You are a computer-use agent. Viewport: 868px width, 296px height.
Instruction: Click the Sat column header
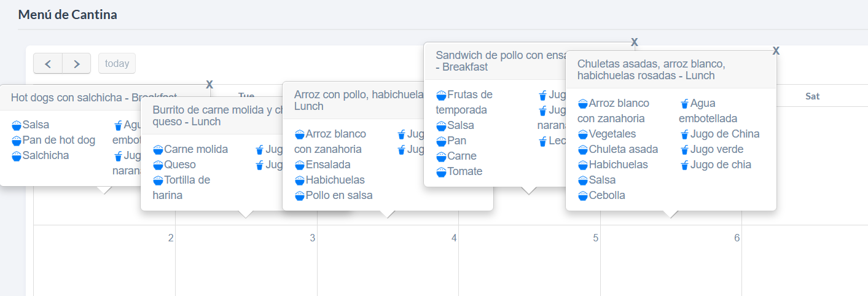coord(812,96)
